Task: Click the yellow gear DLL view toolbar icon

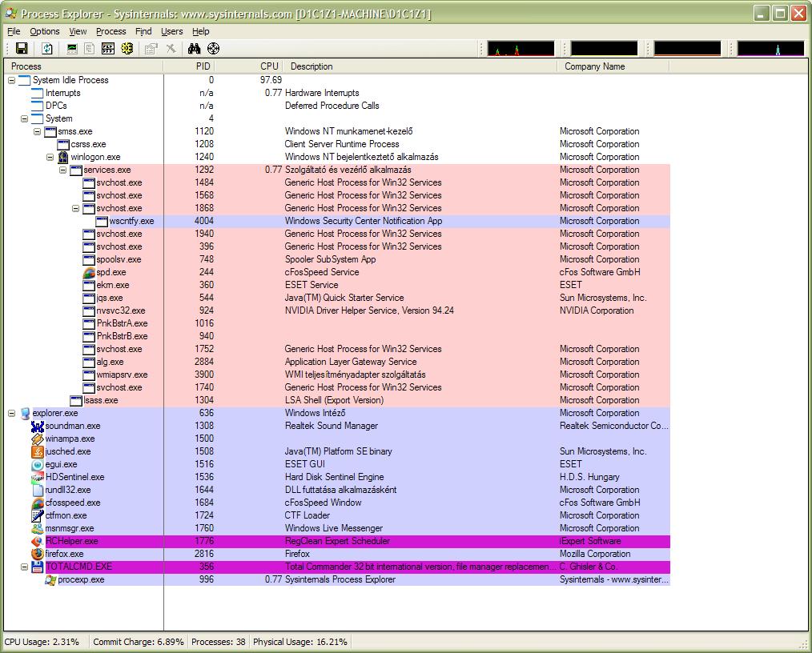Action: pyautogui.click(x=127, y=49)
